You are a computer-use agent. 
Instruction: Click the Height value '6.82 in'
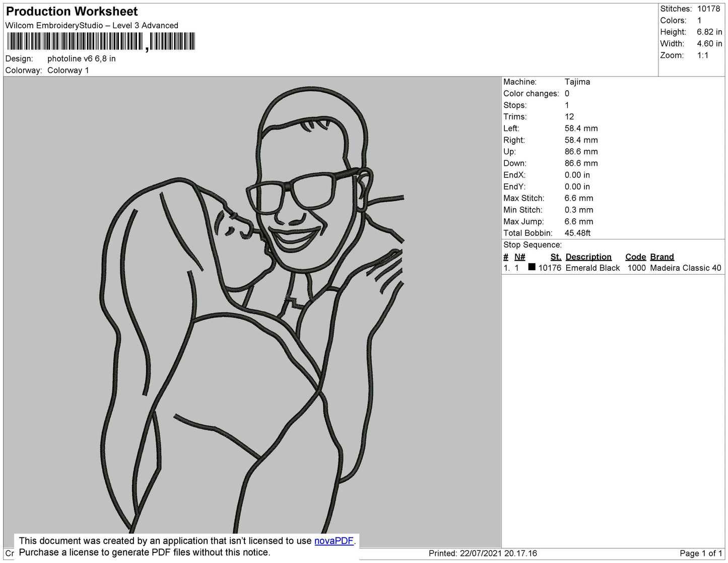pyautogui.click(x=709, y=32)
